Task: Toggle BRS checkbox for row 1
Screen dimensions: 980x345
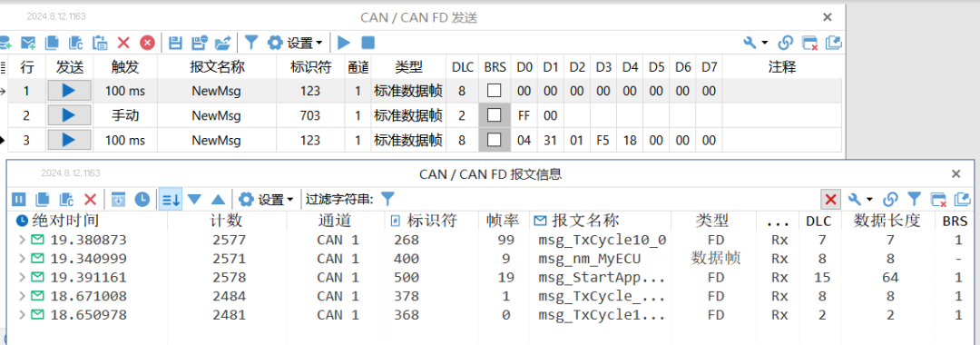Action: point(495,91)
